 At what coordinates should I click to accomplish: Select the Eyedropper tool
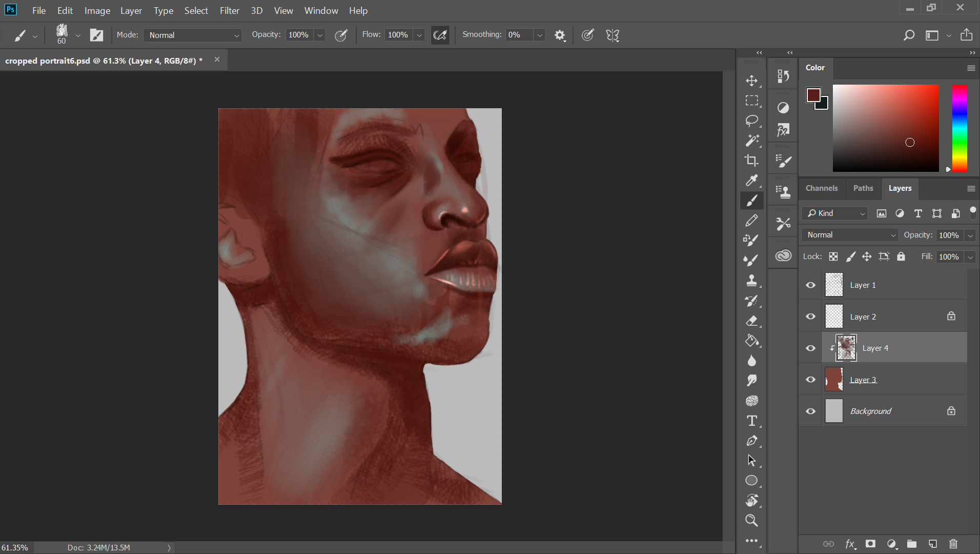pyautogui.click(x=751, y=181)
